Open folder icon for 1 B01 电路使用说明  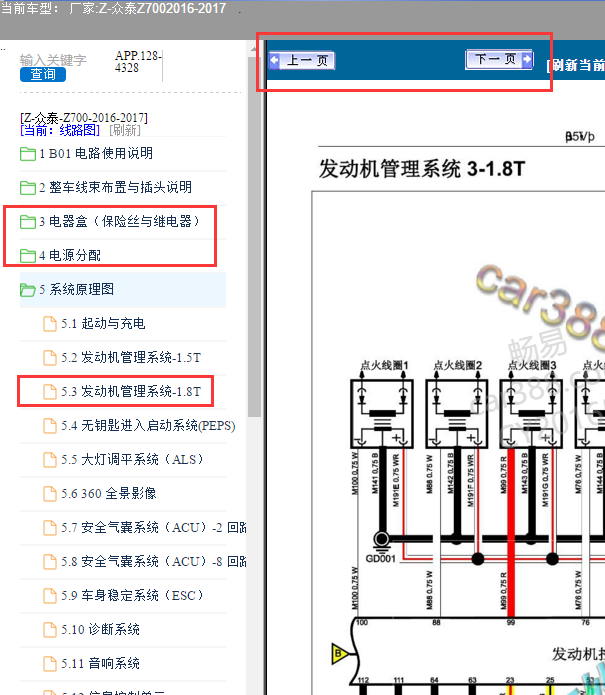(28, 154)
